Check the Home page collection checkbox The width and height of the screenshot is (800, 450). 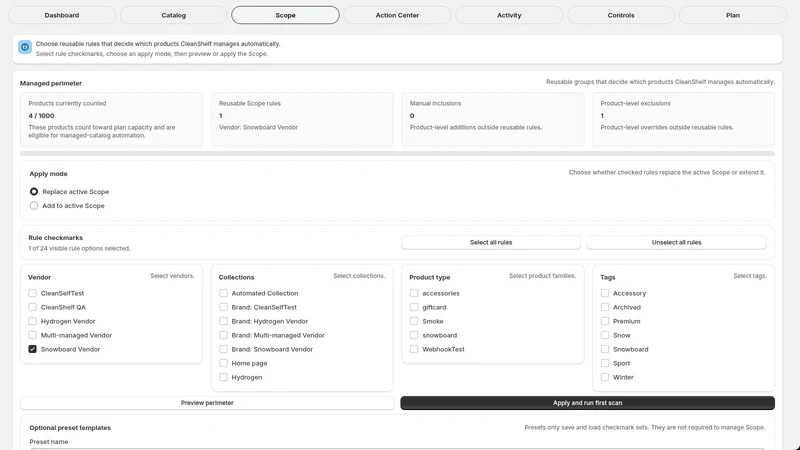click(223, 363)
